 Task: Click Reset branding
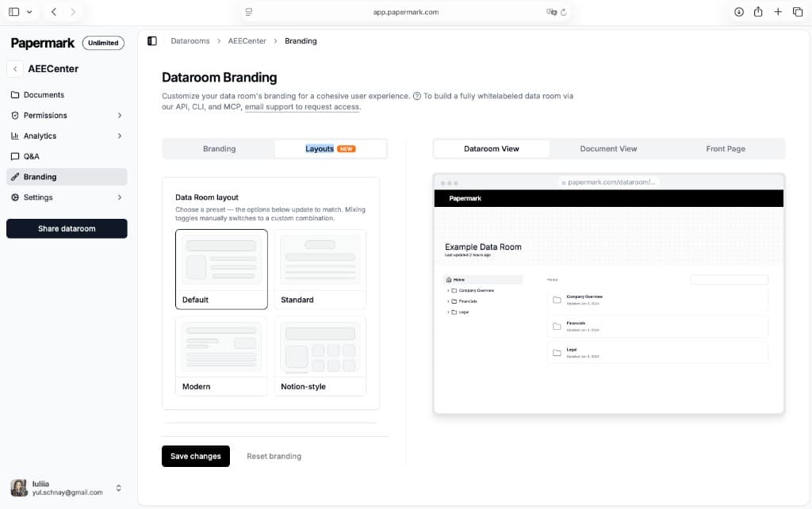[x=274, y=456]
